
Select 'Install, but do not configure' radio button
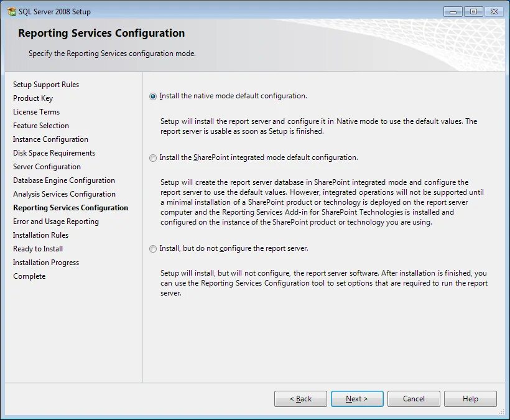click(x=153, y=249)
